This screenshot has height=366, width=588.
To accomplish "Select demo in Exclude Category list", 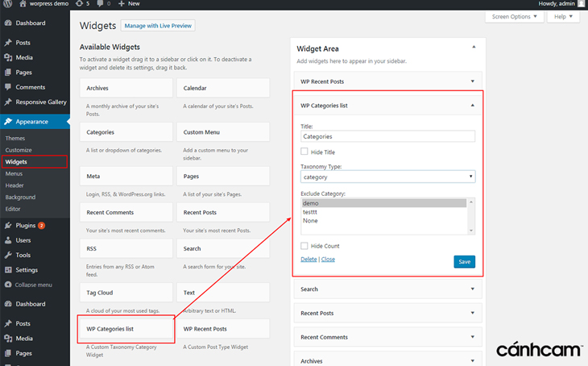I will tap(384, 203).
